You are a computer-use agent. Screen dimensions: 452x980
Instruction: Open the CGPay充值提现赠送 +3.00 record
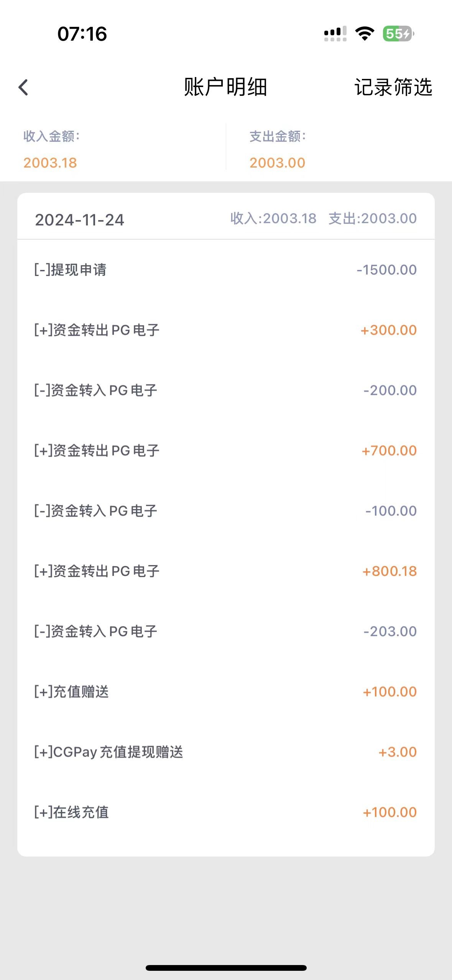tap(225, 752)
